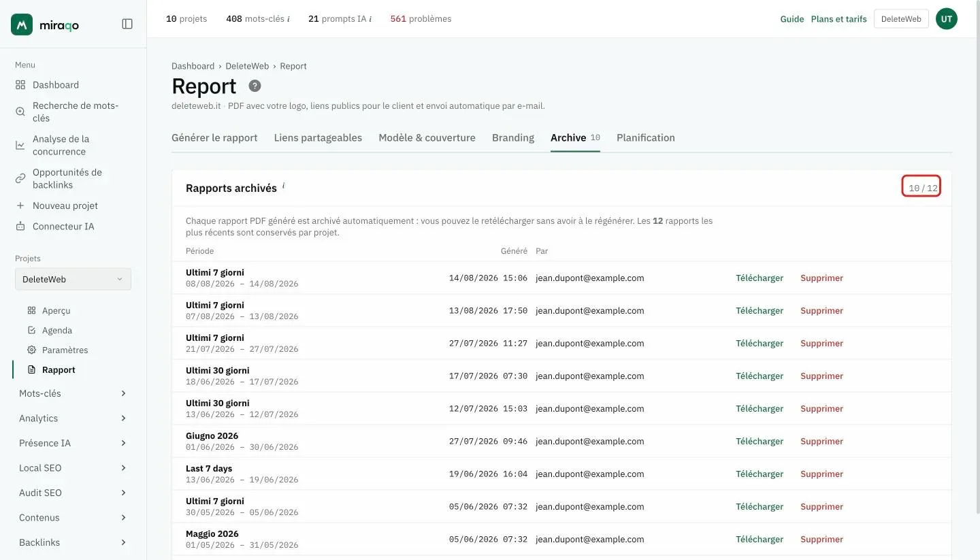
Task: Open the Branding tab
Action: [x=513, y=137]
